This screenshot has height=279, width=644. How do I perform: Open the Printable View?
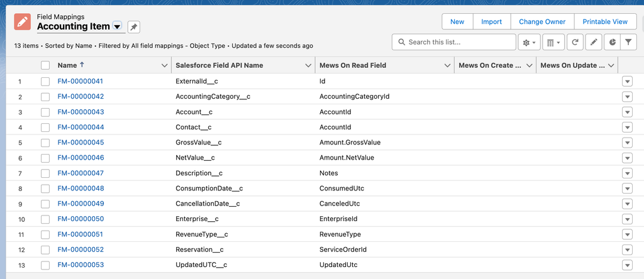tap(605, 22)
